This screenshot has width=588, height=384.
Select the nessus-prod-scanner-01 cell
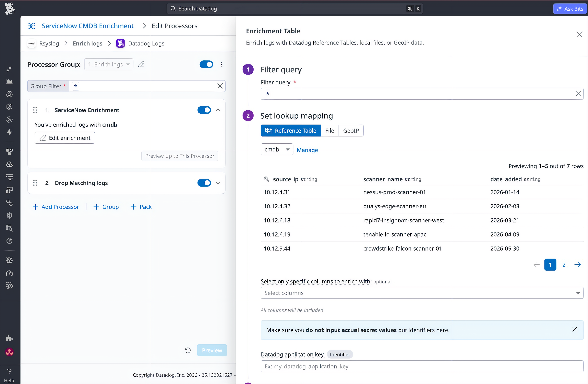tap(395, 192)
